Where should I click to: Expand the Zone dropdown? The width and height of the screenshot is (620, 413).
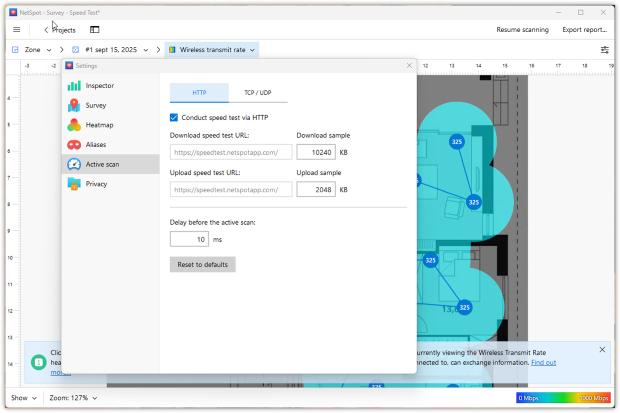point(37,49)
